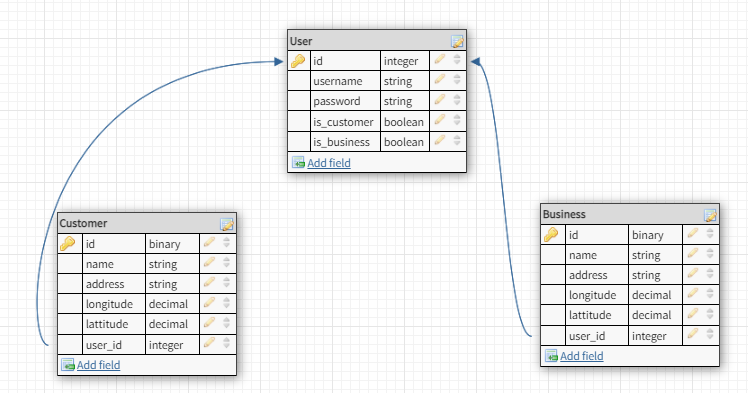748x393 pixels.
Task: Click the Add field icon in Business table
Action: [x=551, y=355]
